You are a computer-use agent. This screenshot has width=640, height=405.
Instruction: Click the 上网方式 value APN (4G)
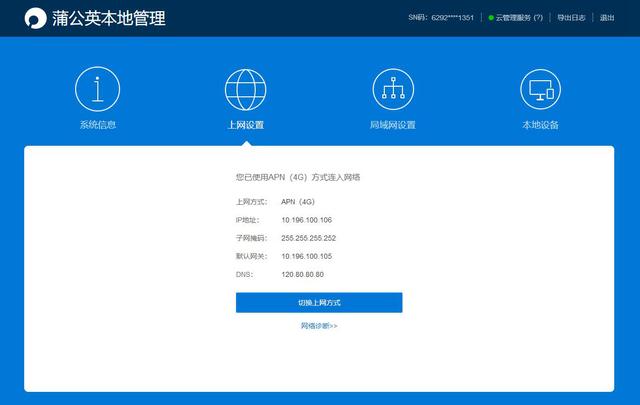click(298, 202)
